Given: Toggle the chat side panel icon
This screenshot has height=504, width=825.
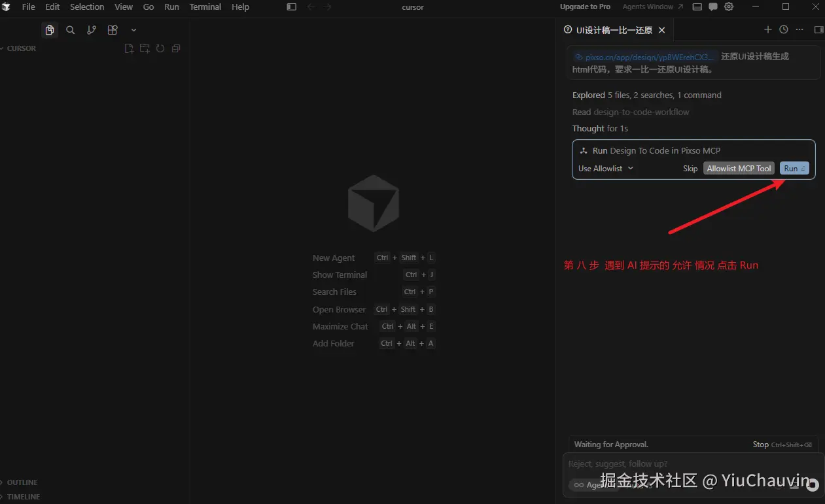Looking at the screenshot, I should coord(818,29).
